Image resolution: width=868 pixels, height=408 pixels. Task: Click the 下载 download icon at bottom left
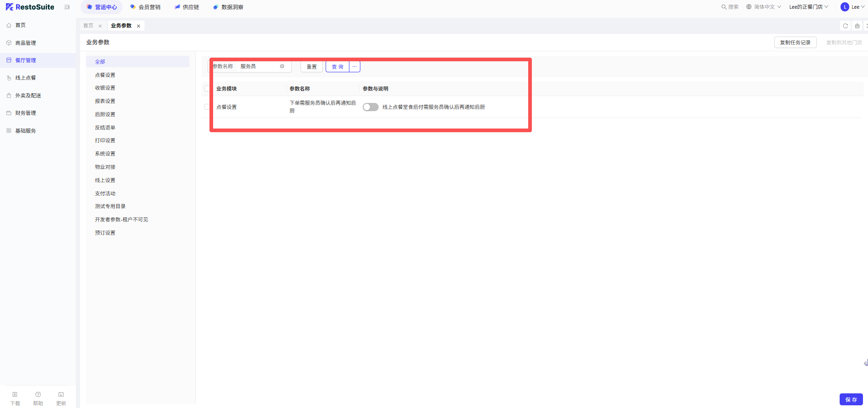pyautogui.click(x=15, y=395)
